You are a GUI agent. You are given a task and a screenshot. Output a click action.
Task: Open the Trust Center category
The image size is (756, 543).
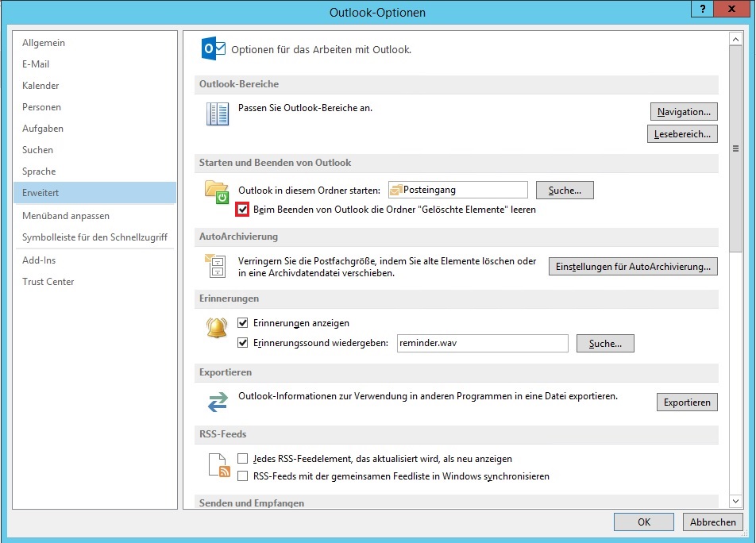94,281
